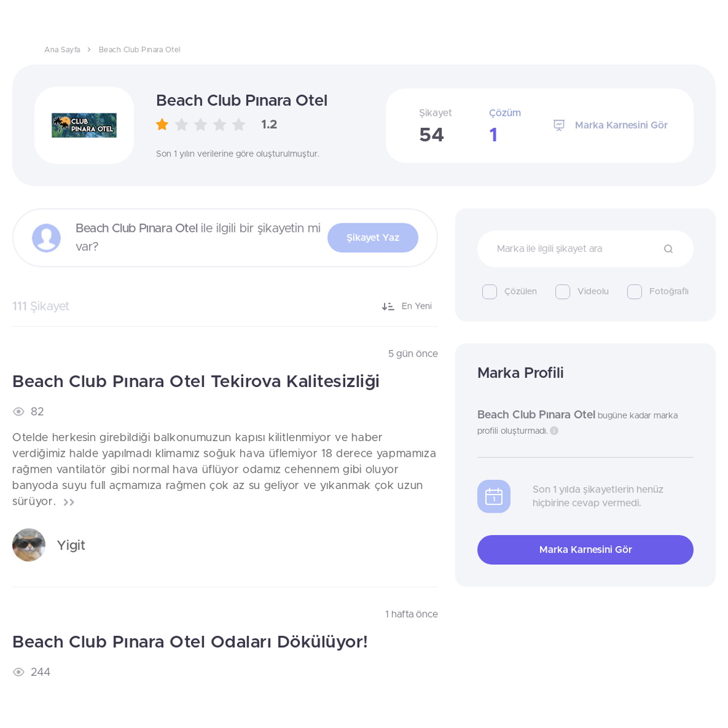Click the search magnifier icon
This screenshot has width=728, height=728.
click(x=668, y=249)
